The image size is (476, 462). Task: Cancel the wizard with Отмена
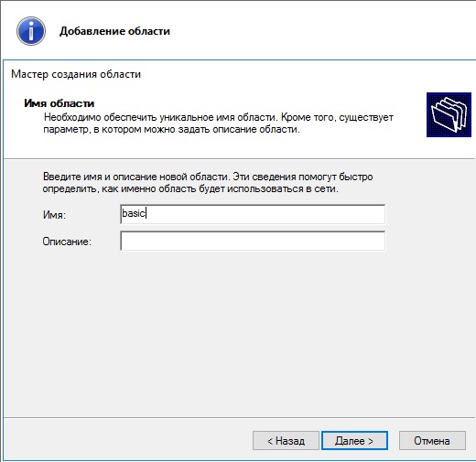click(x=432, y=441)
